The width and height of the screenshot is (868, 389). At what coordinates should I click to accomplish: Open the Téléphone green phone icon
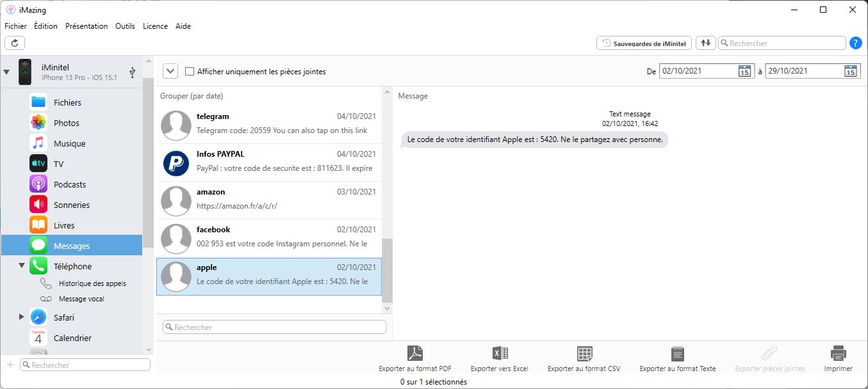[38, 266]
